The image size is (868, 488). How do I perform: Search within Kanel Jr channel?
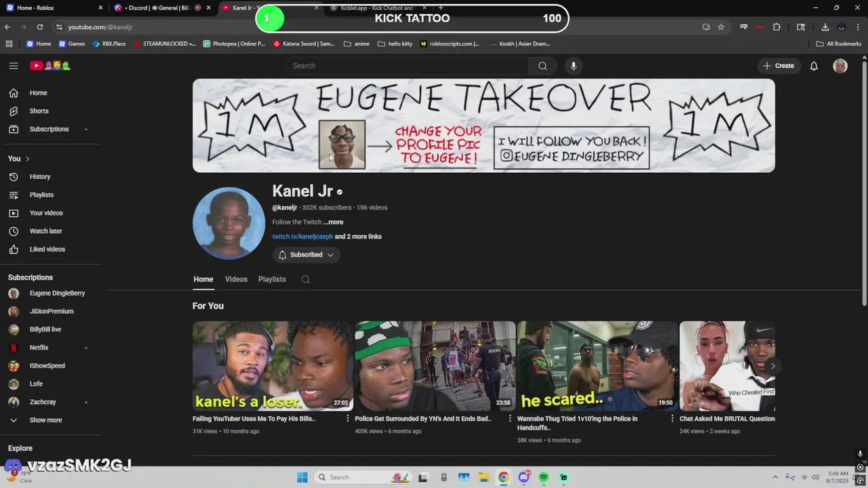(305, 279)
